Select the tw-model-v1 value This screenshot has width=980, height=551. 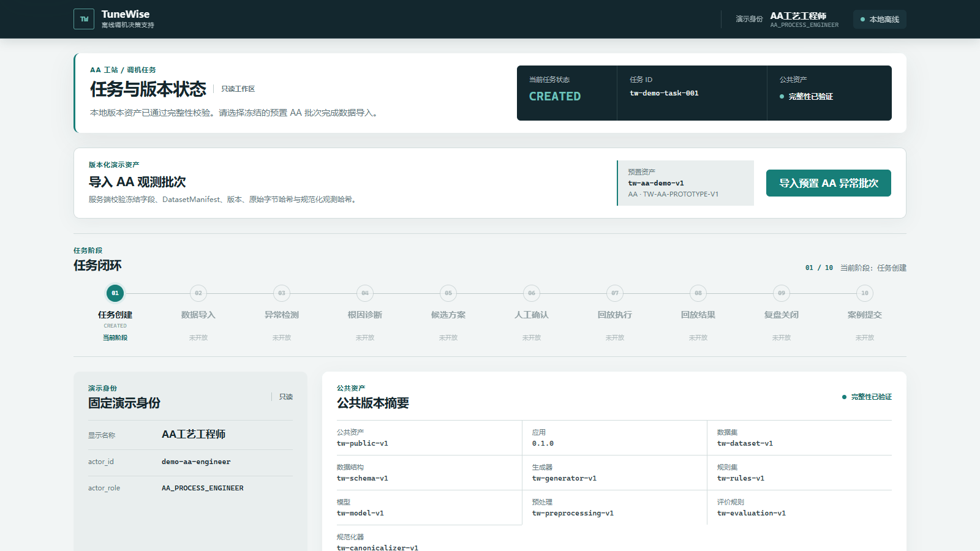[360, 513]
